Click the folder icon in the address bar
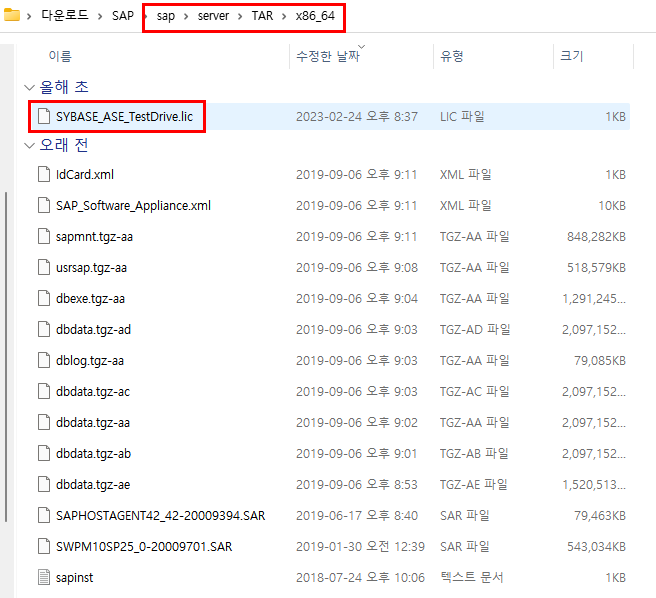Viewport: 656px width, 598px height. [12, 15]
